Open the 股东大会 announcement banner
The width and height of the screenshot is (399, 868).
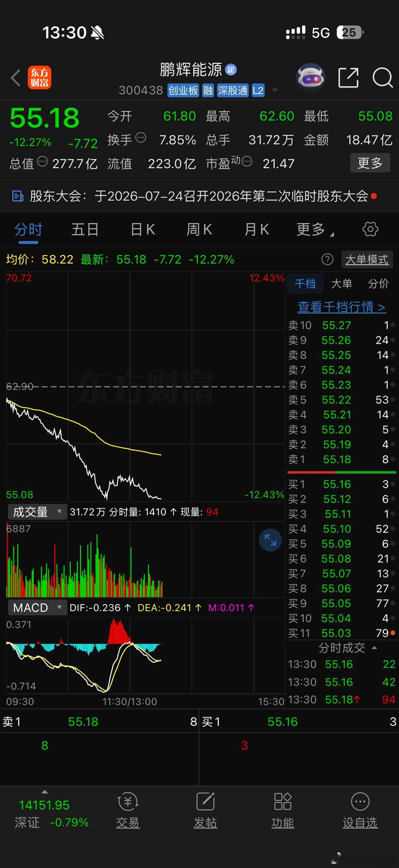pos(199,196)
